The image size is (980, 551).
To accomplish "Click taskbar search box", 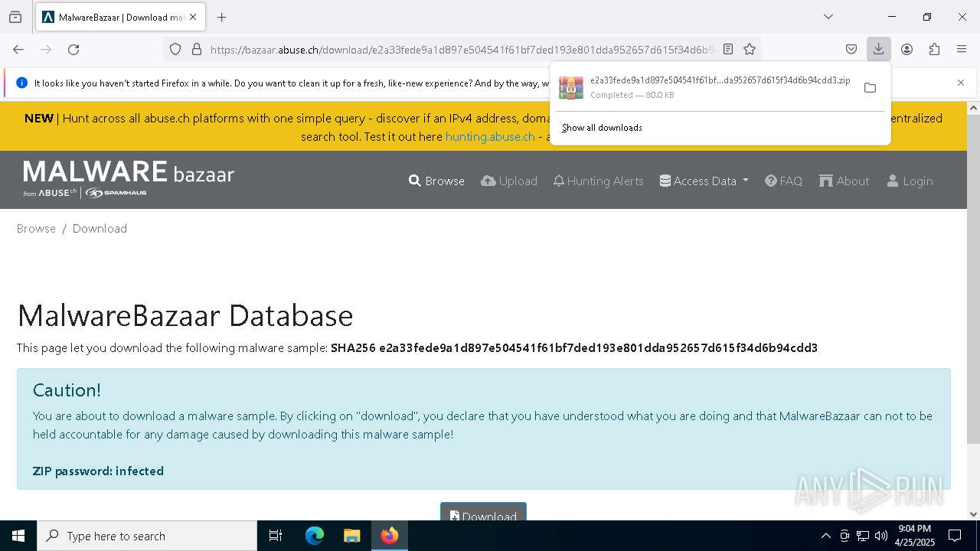I will (x=147, y=536).
